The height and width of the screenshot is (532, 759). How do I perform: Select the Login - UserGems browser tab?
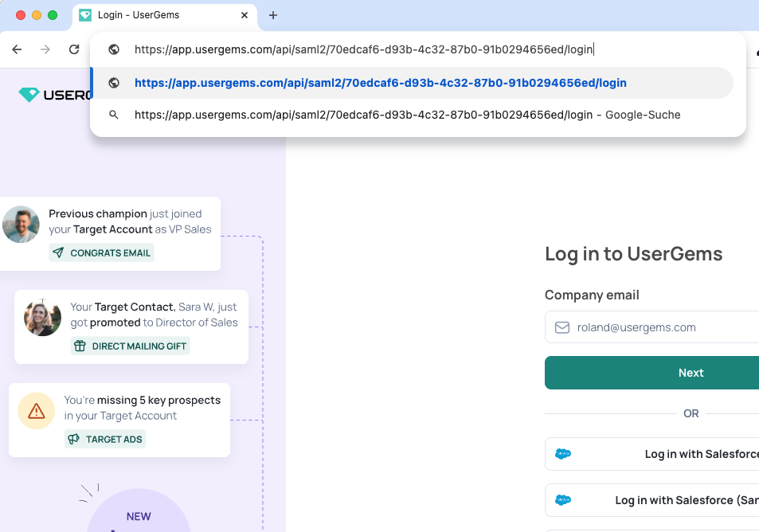coord(165,15)
